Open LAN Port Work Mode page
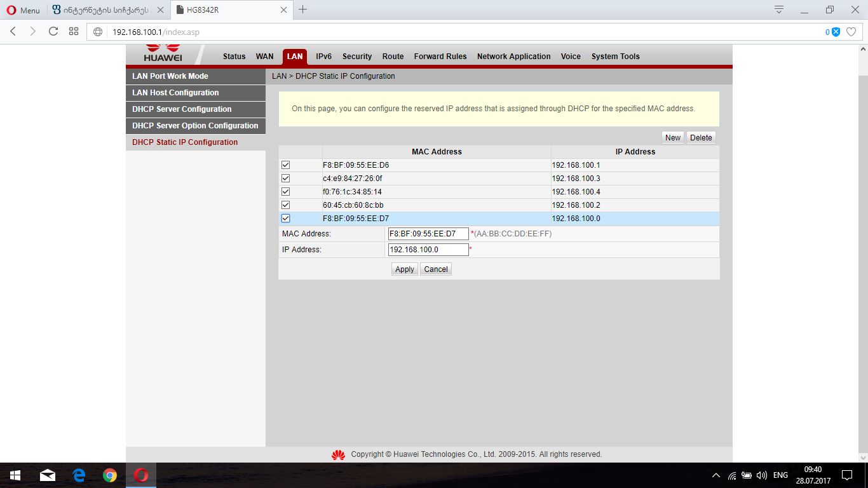Screen dimensions: 868x488 click(196, 76)
